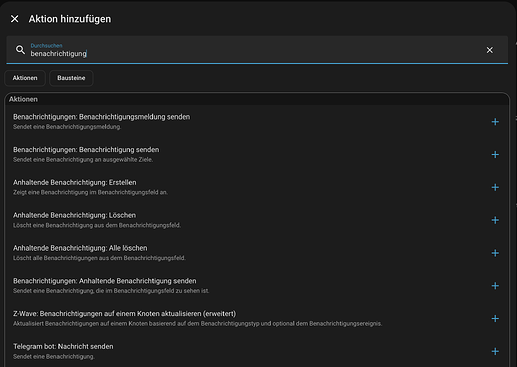517x367 pixels.
Task: Click 'Zeigt eine Benachrichtigung im Benachrichtigungsfeld an.'
Action: [x=90, y=192]
